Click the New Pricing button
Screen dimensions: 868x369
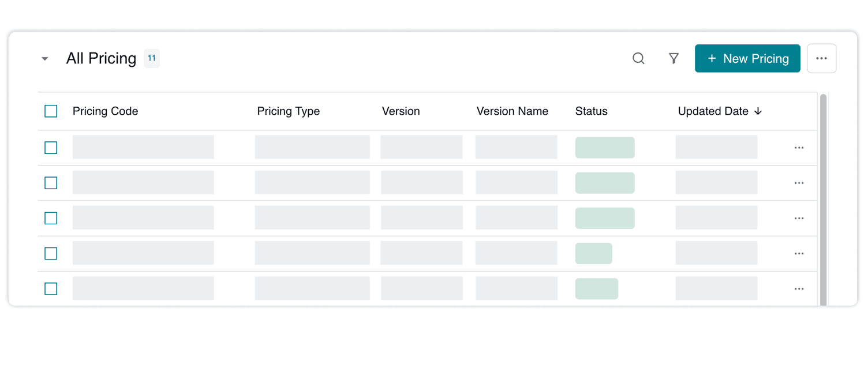point(747,58)
